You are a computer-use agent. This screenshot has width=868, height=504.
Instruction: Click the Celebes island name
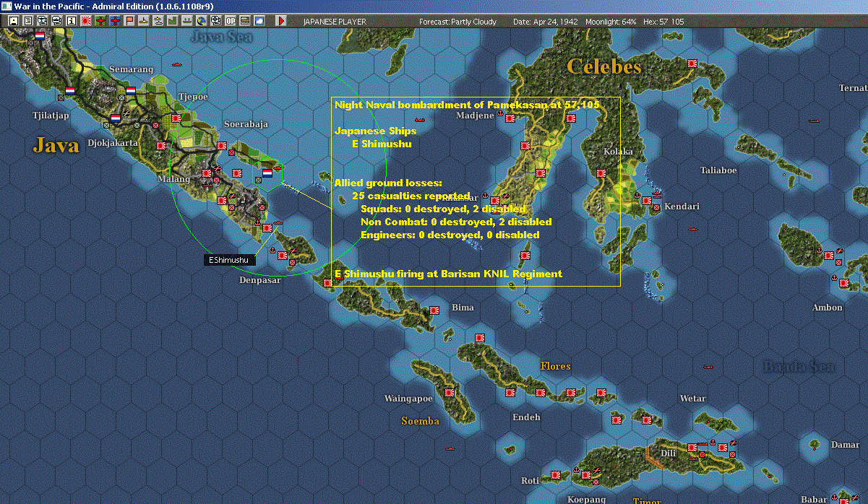[604, 66]
